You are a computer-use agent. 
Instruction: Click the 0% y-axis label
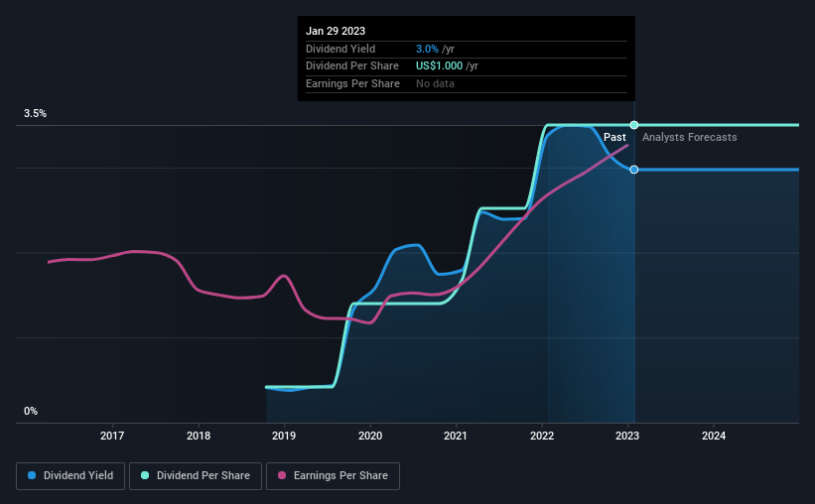pos(31,411)
